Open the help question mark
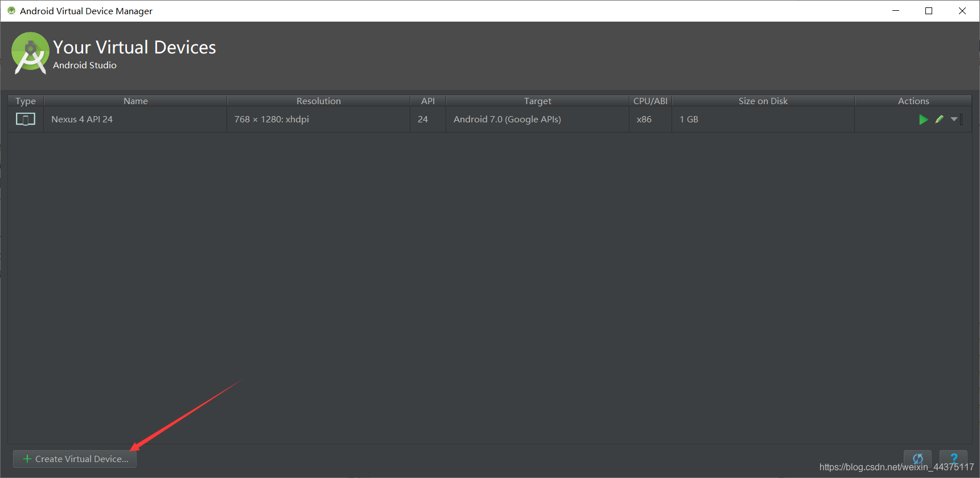Viewport: 980px width, 478px height. pos(954,458)
